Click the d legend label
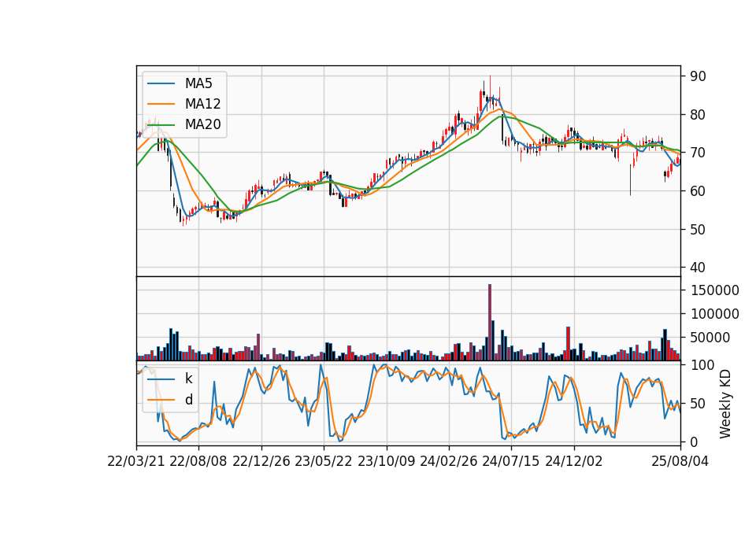 (x=189, y=400)
